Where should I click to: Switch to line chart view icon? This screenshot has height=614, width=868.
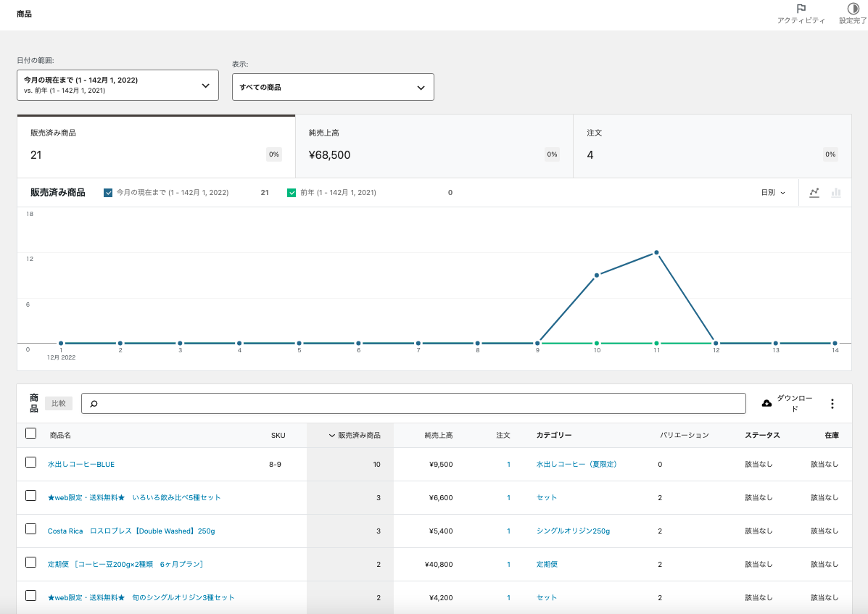(x=814, y=193)
